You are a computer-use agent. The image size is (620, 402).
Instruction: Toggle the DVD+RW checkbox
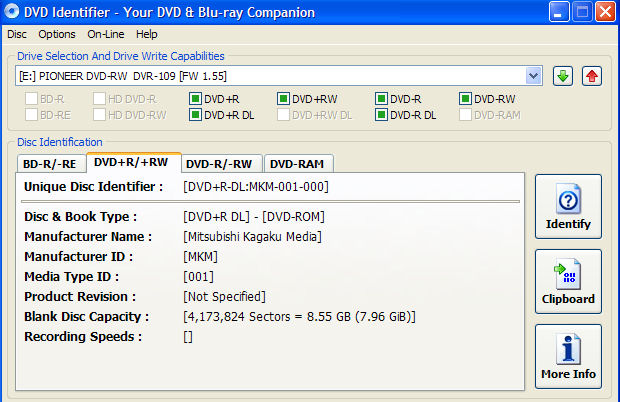[x=283, y=99]
